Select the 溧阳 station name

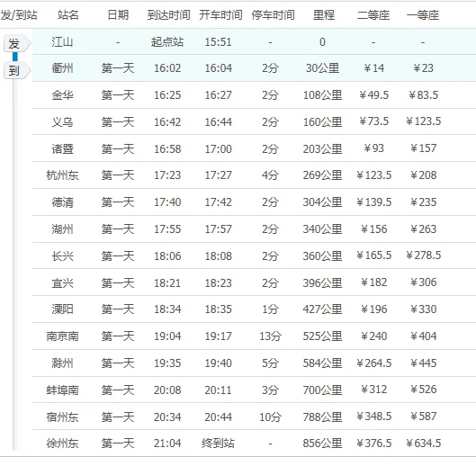tap(62, 309)
